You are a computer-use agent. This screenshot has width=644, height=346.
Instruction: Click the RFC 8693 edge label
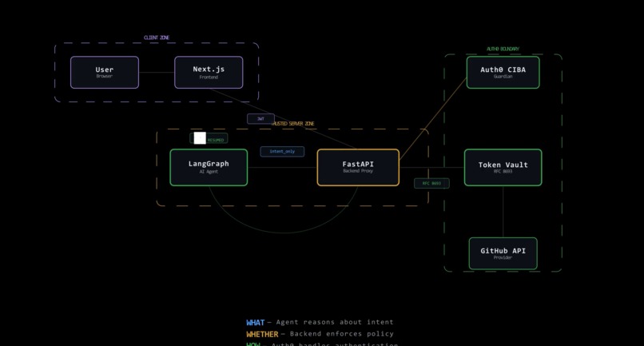click(x=431, y=183)
